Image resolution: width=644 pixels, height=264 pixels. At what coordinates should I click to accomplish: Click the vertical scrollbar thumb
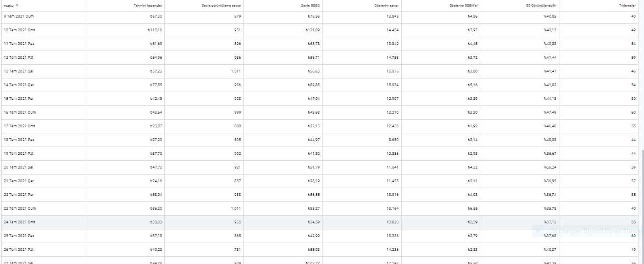point(642,207)
